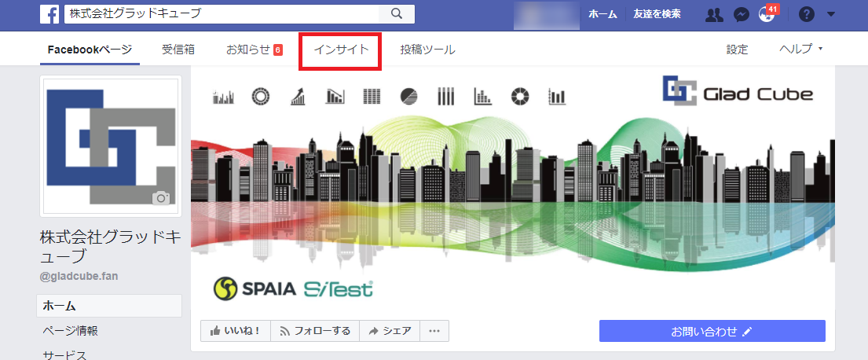Click the camera icon on profile picture

point(161,198)
